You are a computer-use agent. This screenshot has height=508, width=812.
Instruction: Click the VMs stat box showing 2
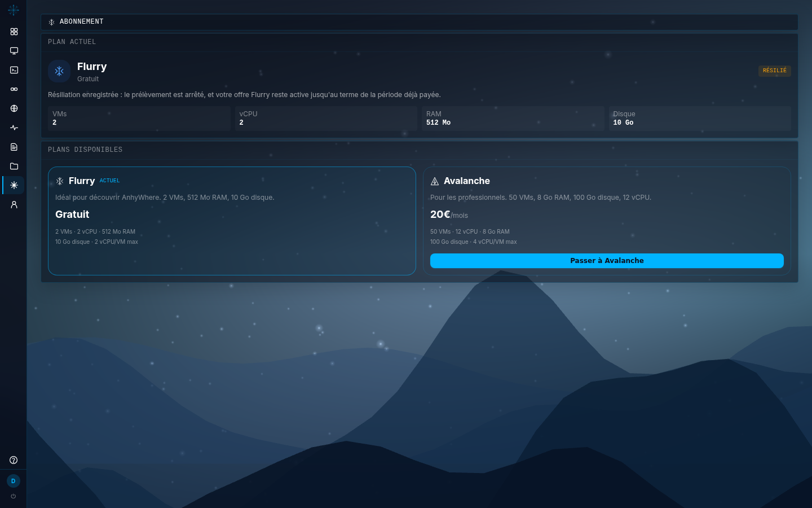(x=139, y=119)
